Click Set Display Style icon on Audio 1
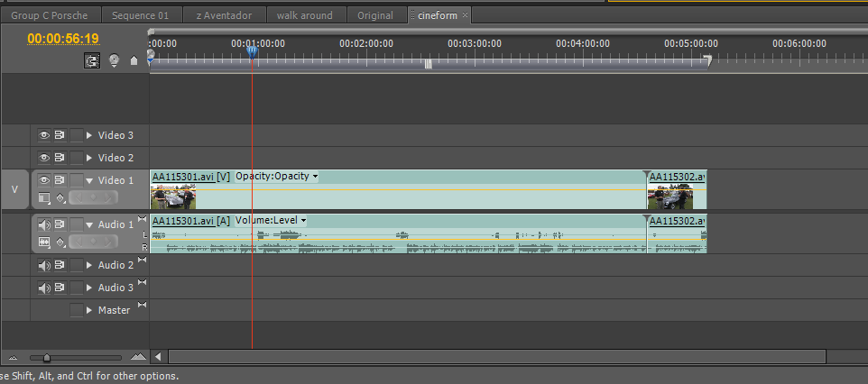The image size is (868, 384). point(44,242)
